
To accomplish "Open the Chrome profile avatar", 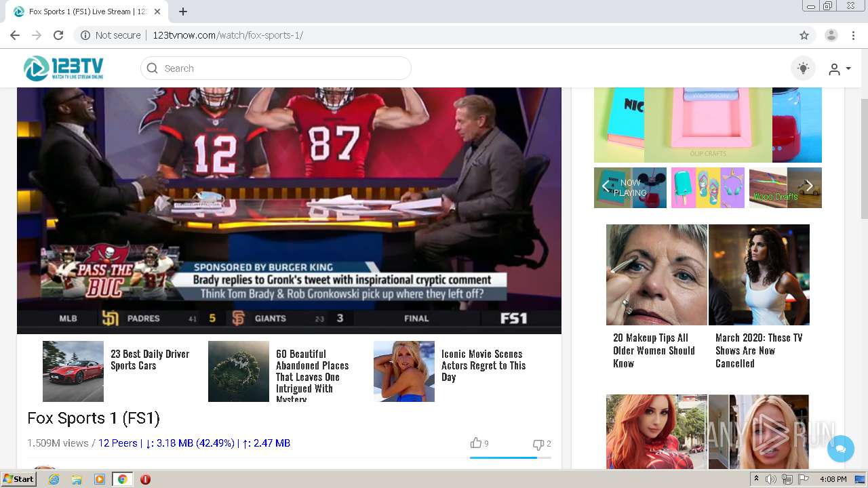I will coord(831,35).
